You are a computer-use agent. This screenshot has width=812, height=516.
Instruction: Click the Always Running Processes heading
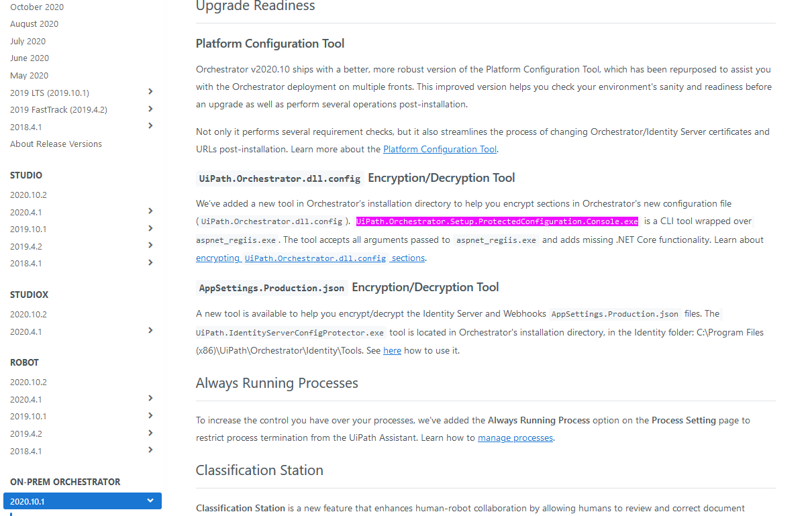tap(277, 383)
